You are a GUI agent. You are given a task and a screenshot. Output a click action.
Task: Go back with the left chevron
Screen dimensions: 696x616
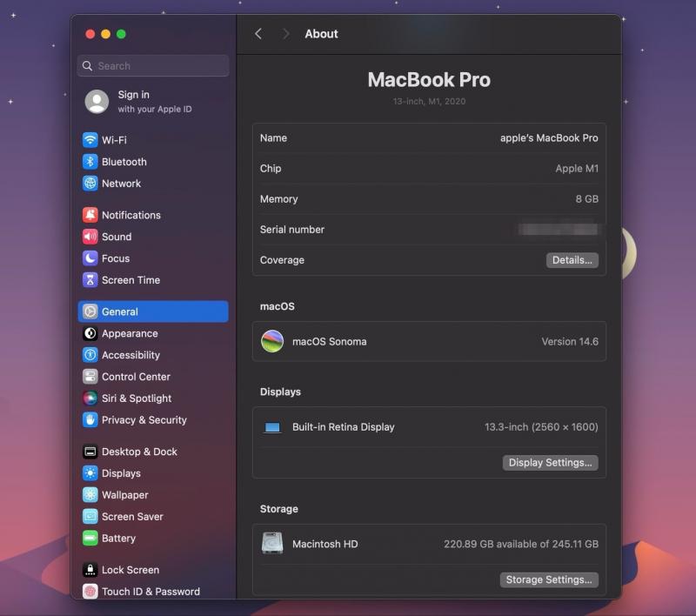pyautogui.click(x=258, y=34)
